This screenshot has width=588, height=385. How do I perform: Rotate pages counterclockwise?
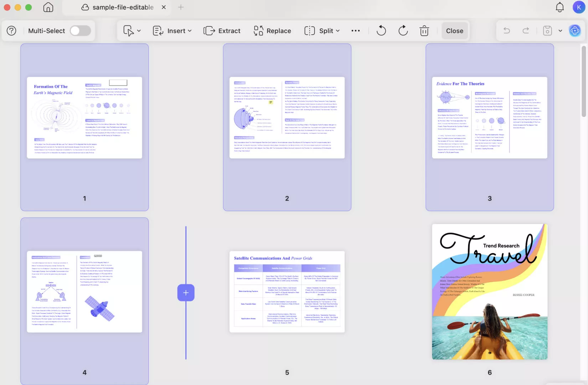[x=381, y=31]
